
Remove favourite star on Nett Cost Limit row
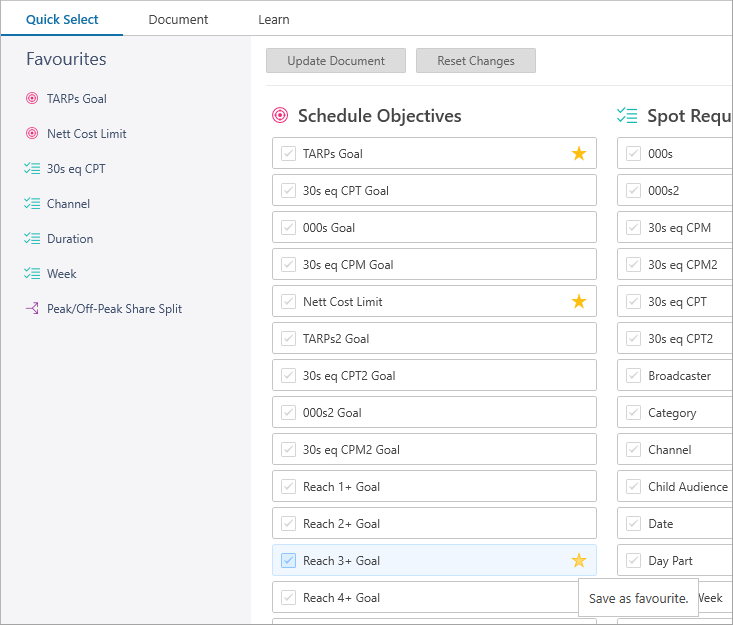pos(579,302)
